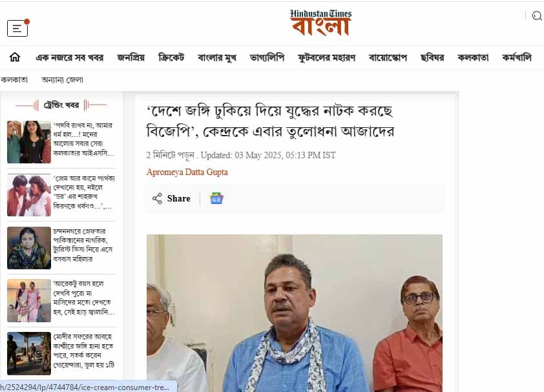544x392 pixels.
Task: Click the search magnifier icon
Action: point(537,16)
